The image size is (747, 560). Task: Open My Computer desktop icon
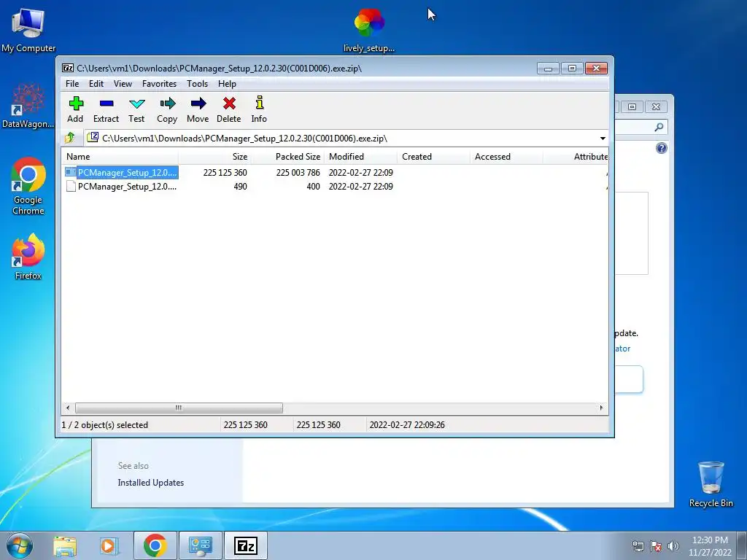[28, 29]
